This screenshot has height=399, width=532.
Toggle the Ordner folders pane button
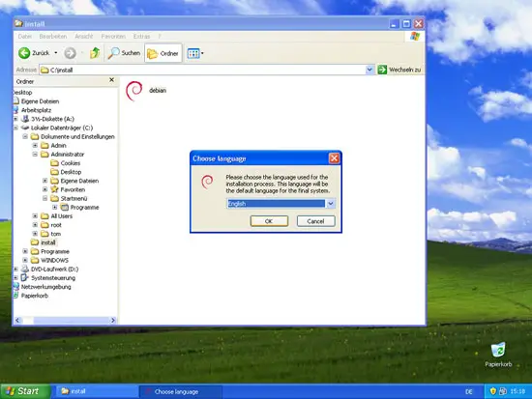click(163, 53)
